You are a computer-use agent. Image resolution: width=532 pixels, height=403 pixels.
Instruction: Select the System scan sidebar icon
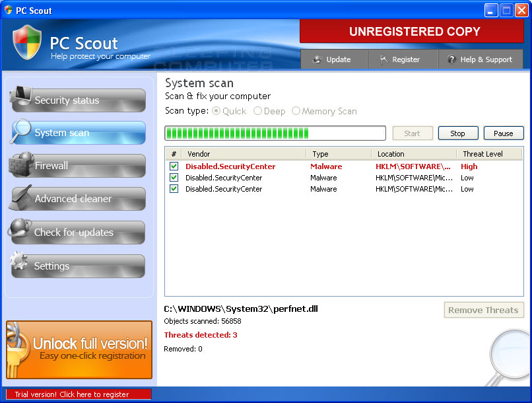click(77, 133)
